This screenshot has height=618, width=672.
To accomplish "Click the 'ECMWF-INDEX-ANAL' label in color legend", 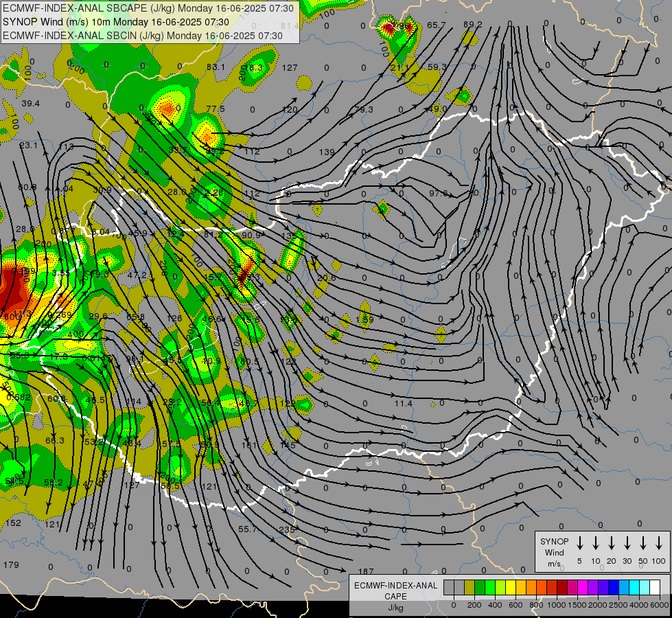I will [x=395, y=586].
